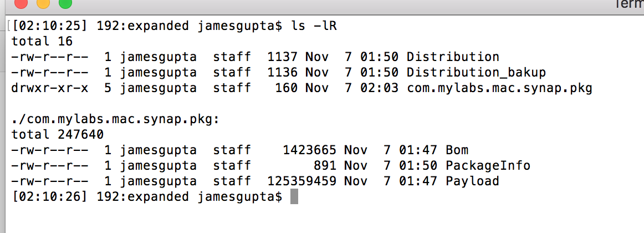Click the total 247640 line
The image size is (644, 233).
point(58,134)
